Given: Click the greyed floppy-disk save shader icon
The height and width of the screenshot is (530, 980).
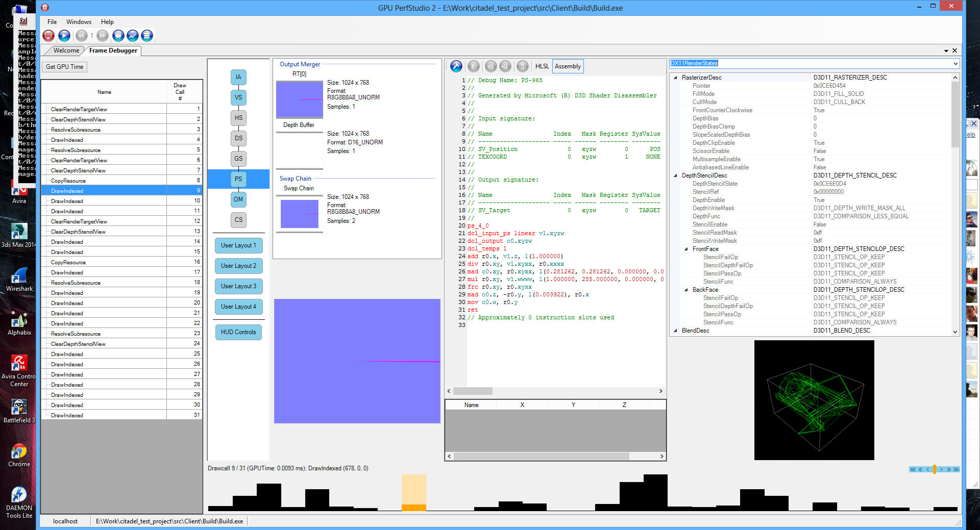Looking at the screenshot, I should point(522,66).
